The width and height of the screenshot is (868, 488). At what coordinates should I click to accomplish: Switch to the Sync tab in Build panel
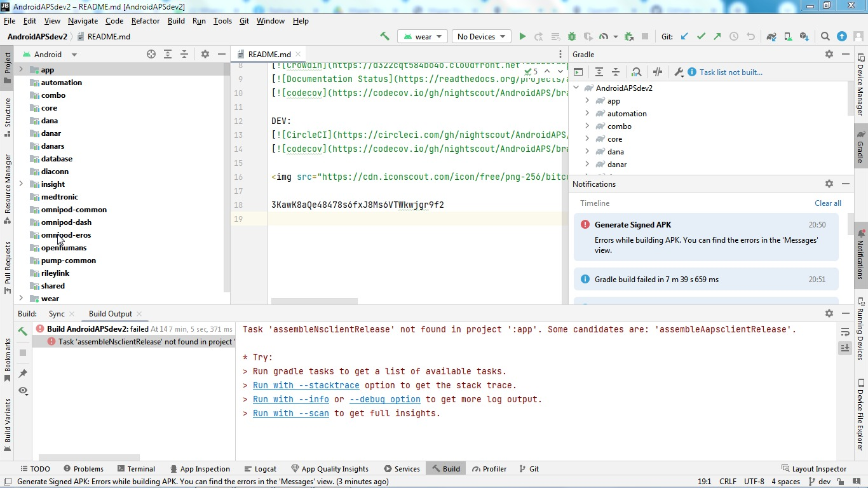click(x=56, y=313)
